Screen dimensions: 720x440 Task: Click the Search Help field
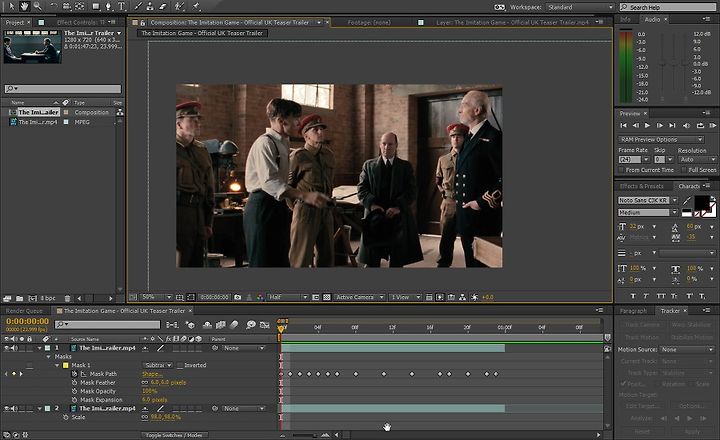[x=668, y=7]
